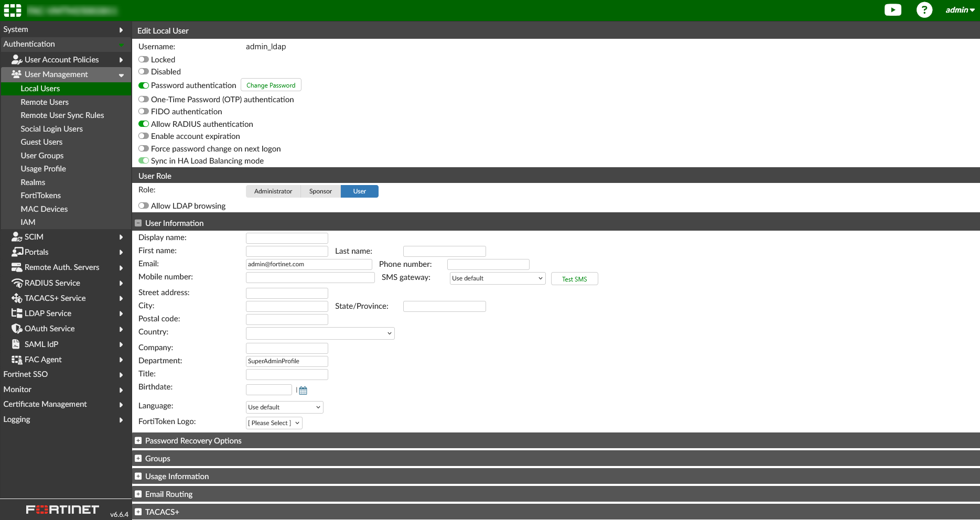The width and height of the screenshot is (980, 520).
Task: Select the Sponsor role tab
Action: (x=320, y=191)
